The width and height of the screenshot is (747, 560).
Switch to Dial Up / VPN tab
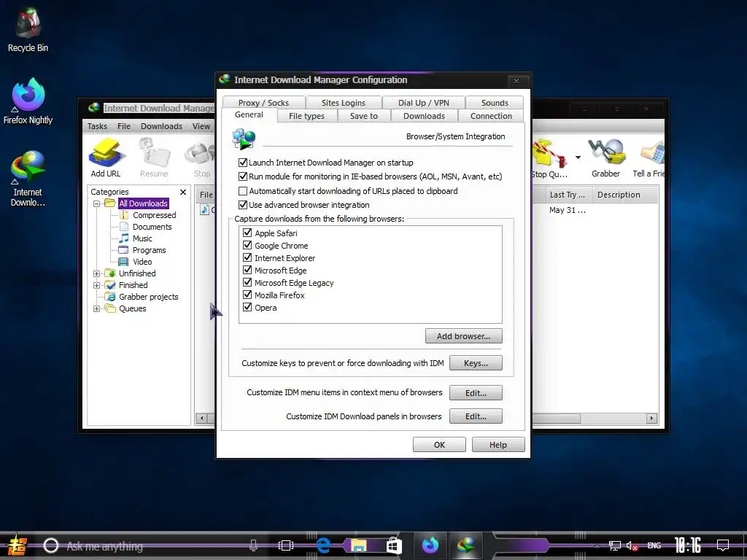[x=424, y=103]
